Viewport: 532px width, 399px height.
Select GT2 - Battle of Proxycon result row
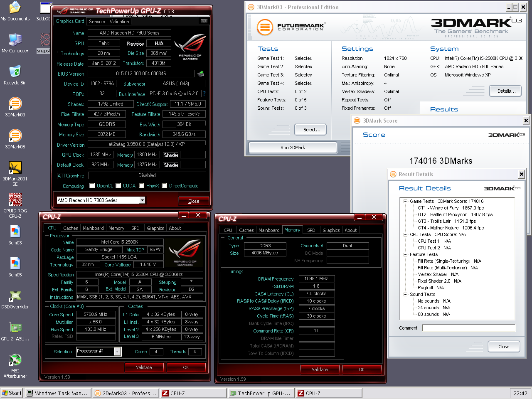[455, 214]
